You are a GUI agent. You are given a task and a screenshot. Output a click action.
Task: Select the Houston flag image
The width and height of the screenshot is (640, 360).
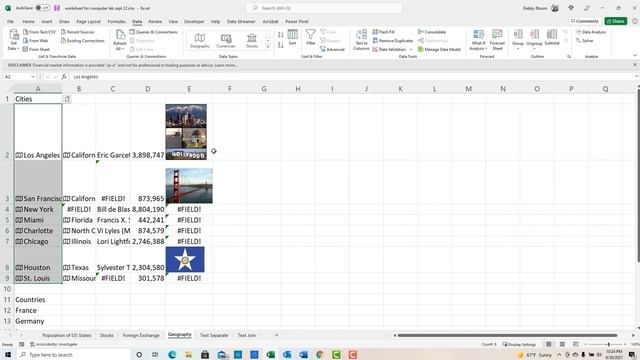pos(185,259)
